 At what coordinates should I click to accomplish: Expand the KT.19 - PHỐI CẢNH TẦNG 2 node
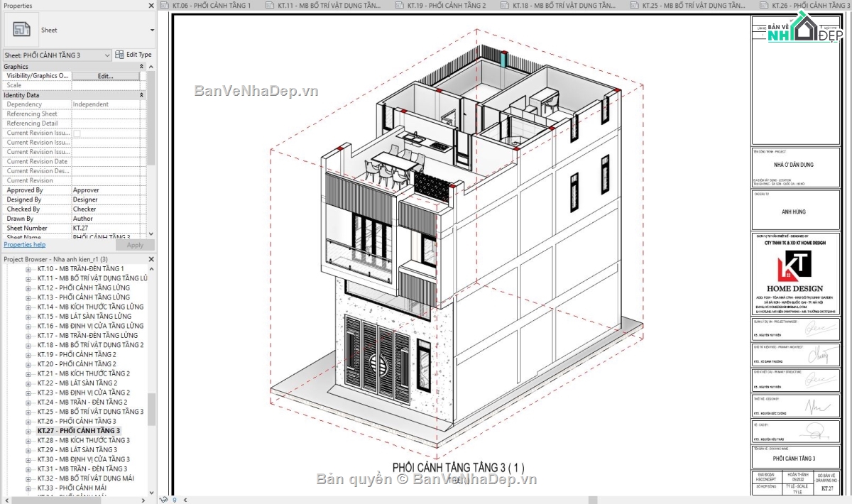pos(28,354)
